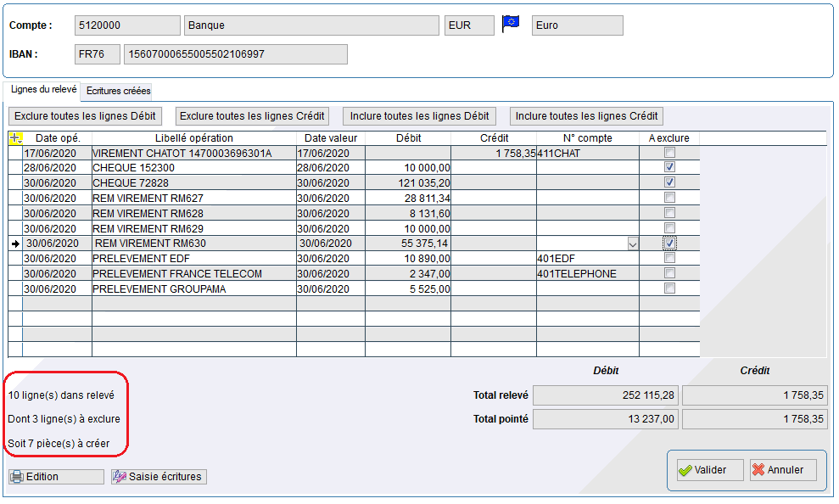Tick the exclude box for PRELEVEMENT GROUPAMA
Viewport: 839px width, 504px height.
pyautogui.click(x=670, y=288)
